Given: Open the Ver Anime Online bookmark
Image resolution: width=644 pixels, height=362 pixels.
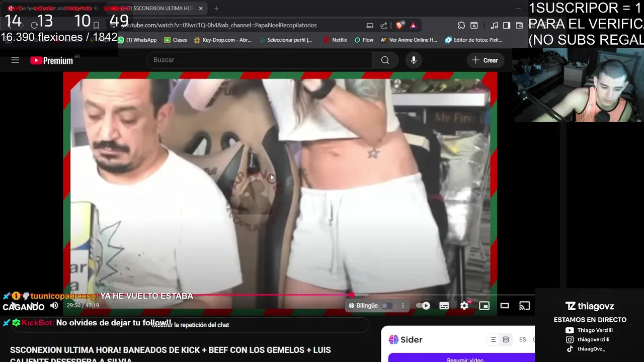Looking at the screenshot, I should 409,40.
